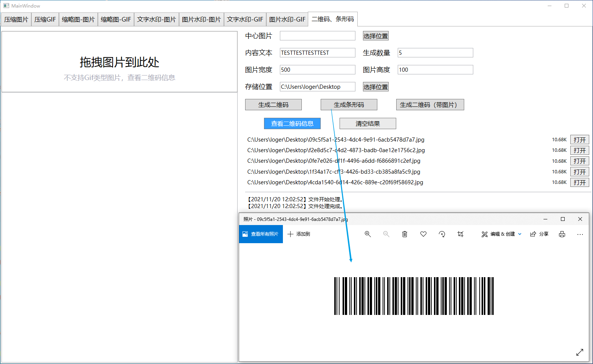Open the 4cda1540 file with 打开
The image size is (593, 364).
click(580, 182)
